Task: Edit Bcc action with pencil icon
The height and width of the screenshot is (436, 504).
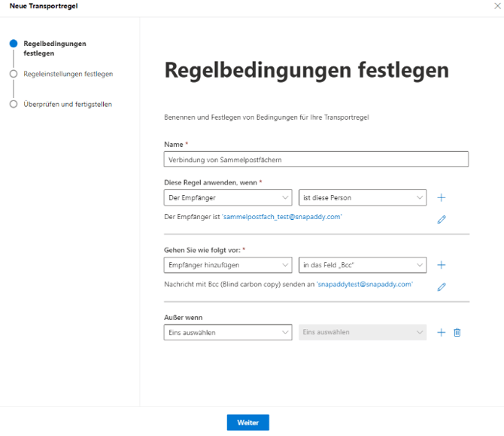Action: (x=442, y=287)
